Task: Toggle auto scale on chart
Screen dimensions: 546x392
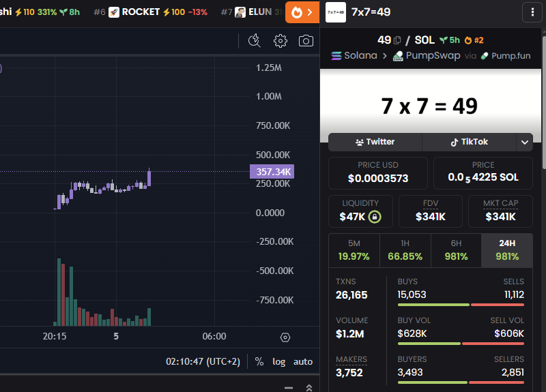Action: point(303,362)
